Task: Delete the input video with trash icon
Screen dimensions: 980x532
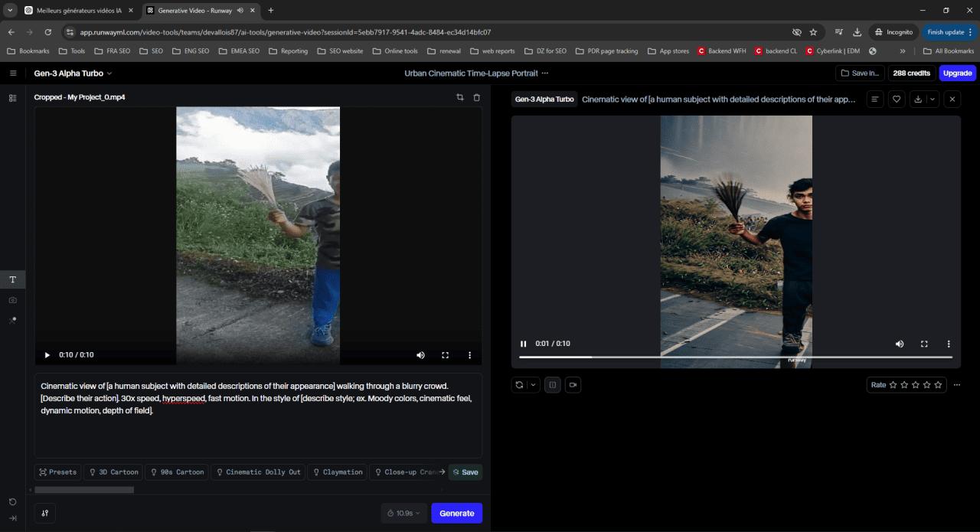Action: 476,97
